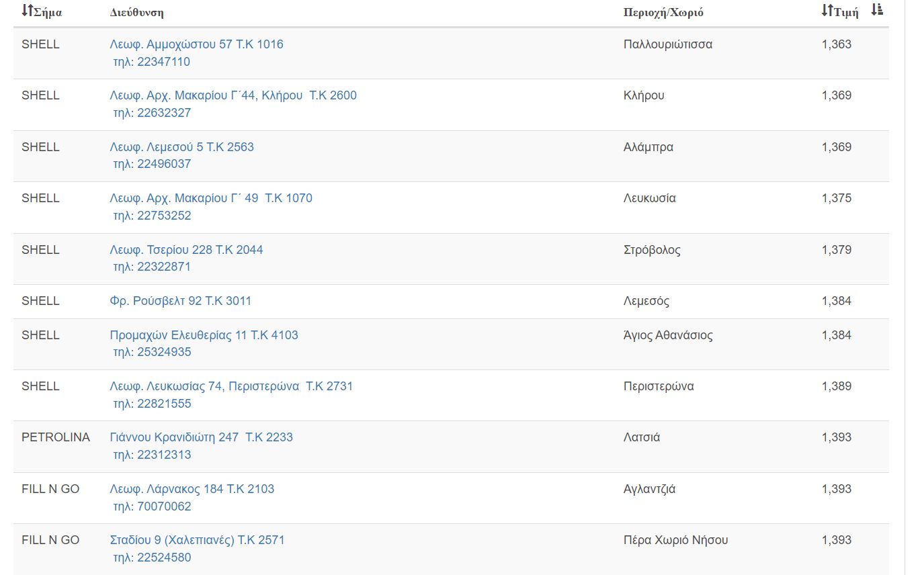This screenshot has height=575, width=924.
Task: Open the Λεωφ. Λευκωσίας 74, Περιστερώνα link
Action: [x=231, y=386]
